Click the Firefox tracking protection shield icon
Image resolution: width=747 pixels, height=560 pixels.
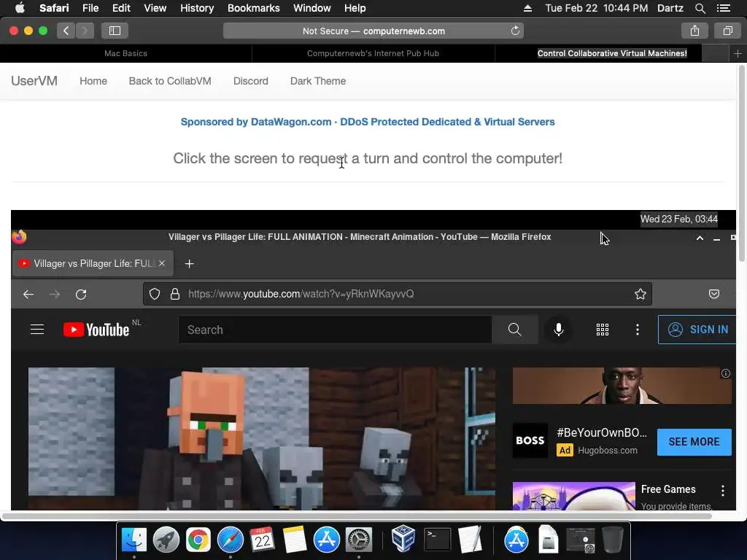[x=155, y=294]
